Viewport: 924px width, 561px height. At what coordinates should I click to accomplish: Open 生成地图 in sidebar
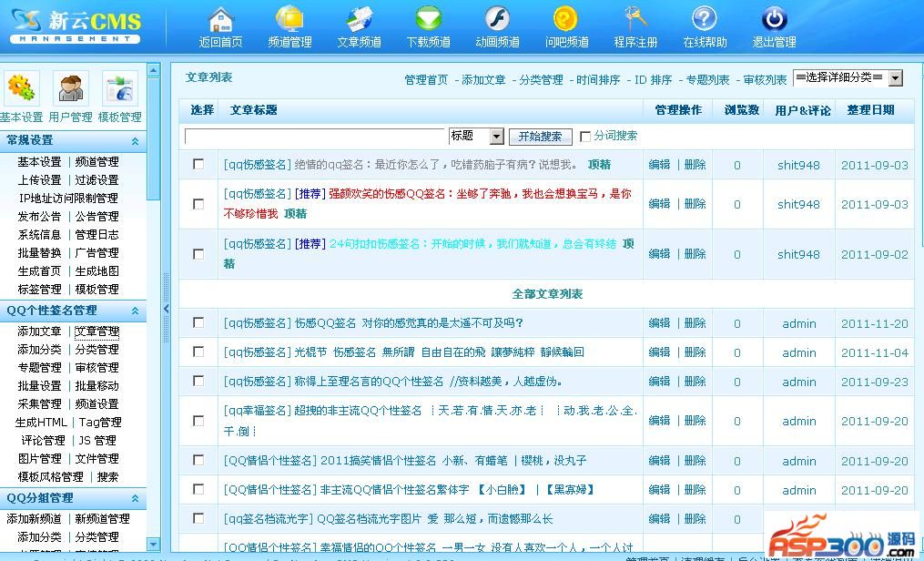[x=96, y=271]
